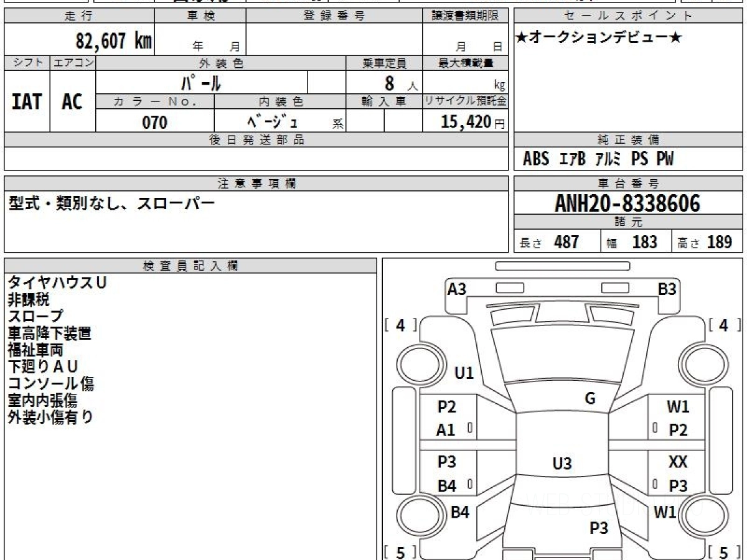Click アルミ in genuine equipment list

click(x=608, y=159)
